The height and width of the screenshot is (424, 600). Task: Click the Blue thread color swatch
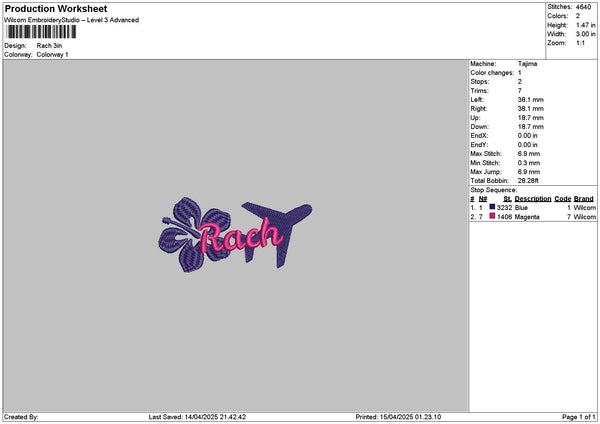(492, 207)
